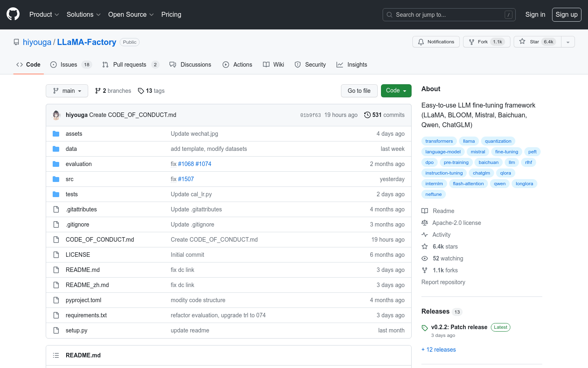Click the license scale icon
588x368 pixels.
click(425, 223)
